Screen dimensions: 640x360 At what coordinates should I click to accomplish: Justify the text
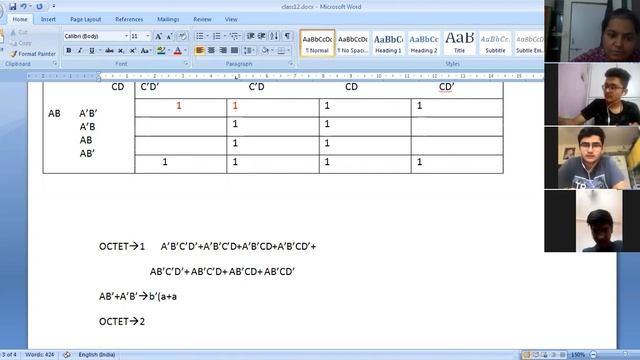(234, 51)
